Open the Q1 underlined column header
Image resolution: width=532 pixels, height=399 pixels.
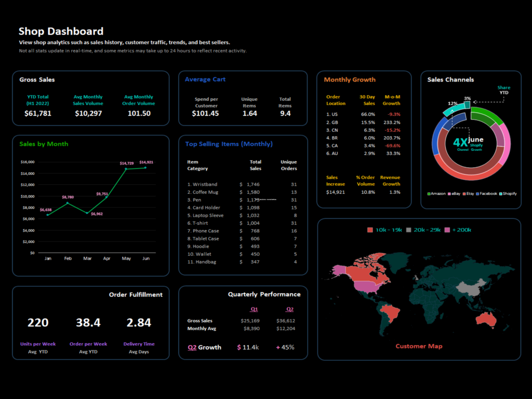(x=254, y=309)
